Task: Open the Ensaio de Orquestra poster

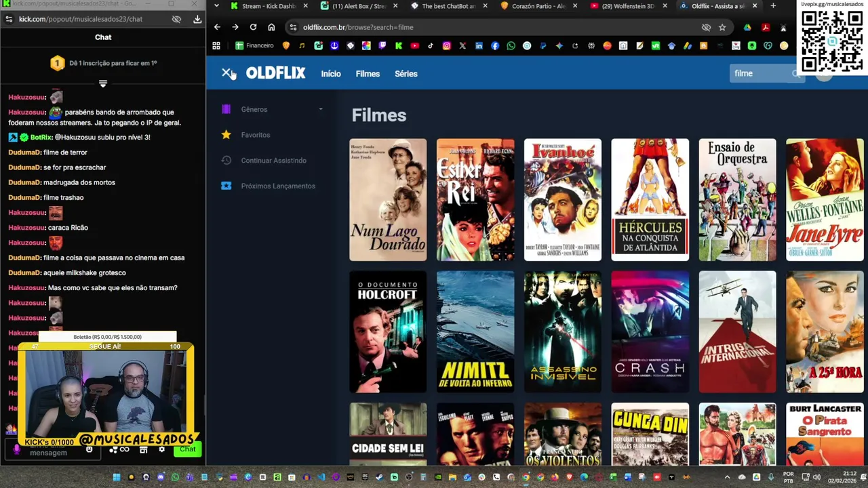Action: tap(738, 200)
